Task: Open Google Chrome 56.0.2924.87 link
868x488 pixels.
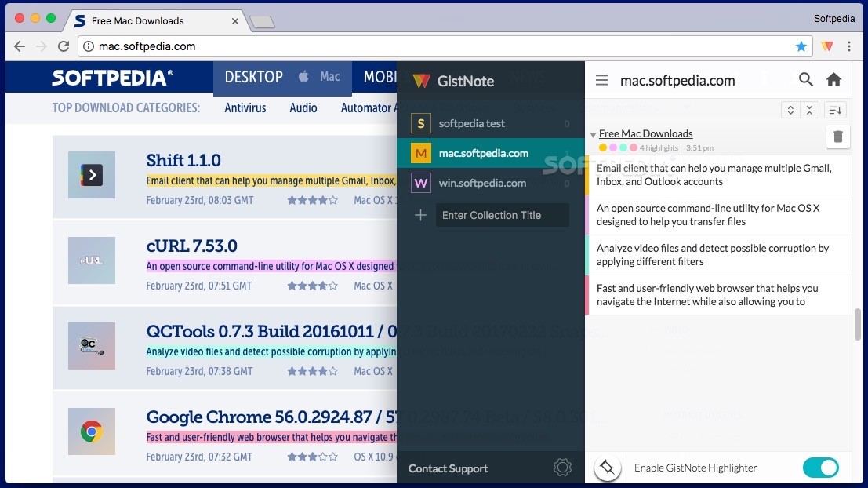Action: pos(271,417)
